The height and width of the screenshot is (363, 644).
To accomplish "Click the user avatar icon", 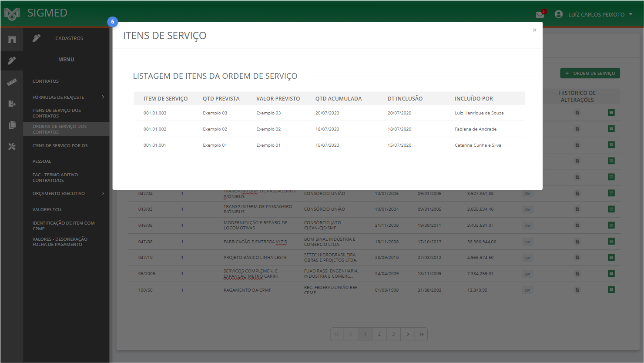I will (x=559, y=14).
